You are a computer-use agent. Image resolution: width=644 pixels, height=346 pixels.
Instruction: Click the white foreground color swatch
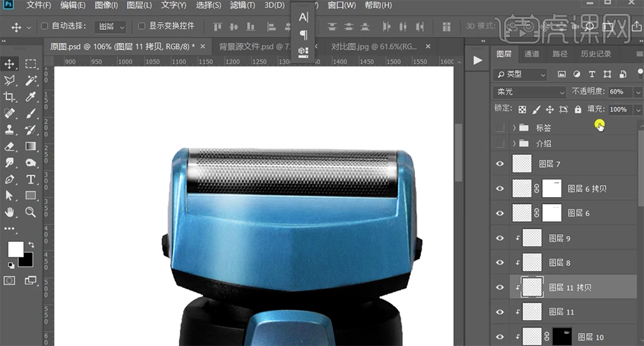(16, 248)
